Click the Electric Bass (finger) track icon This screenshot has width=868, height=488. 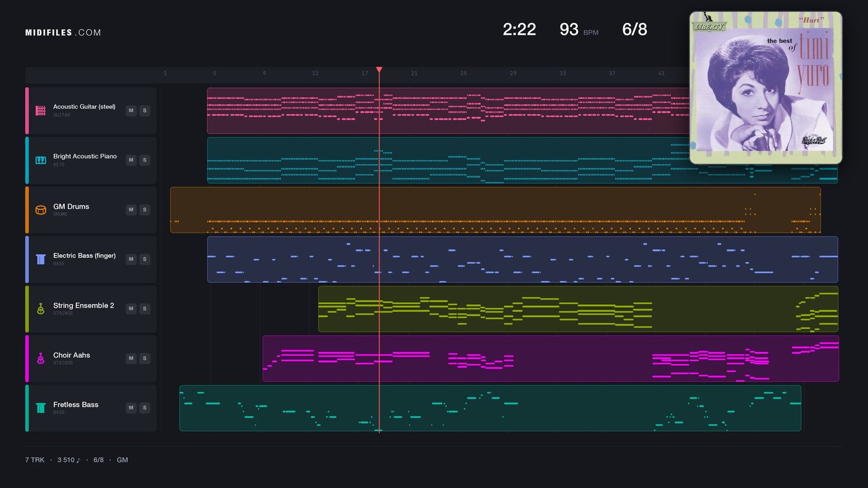coord(41,259)
